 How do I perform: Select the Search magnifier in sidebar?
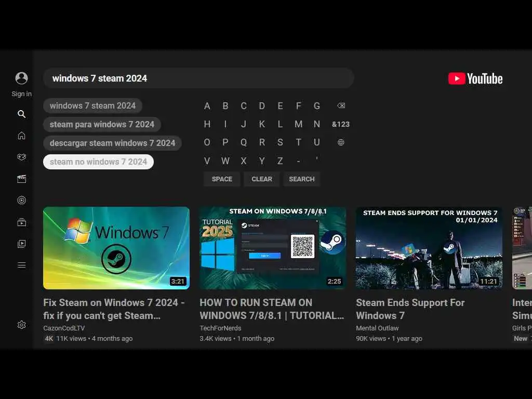[21, 114]
